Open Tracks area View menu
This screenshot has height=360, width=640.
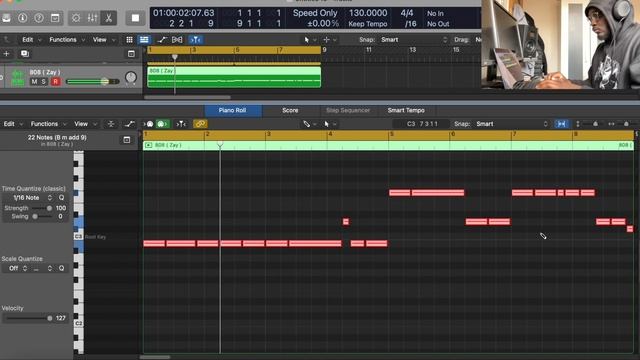click(x=103, y=40)
